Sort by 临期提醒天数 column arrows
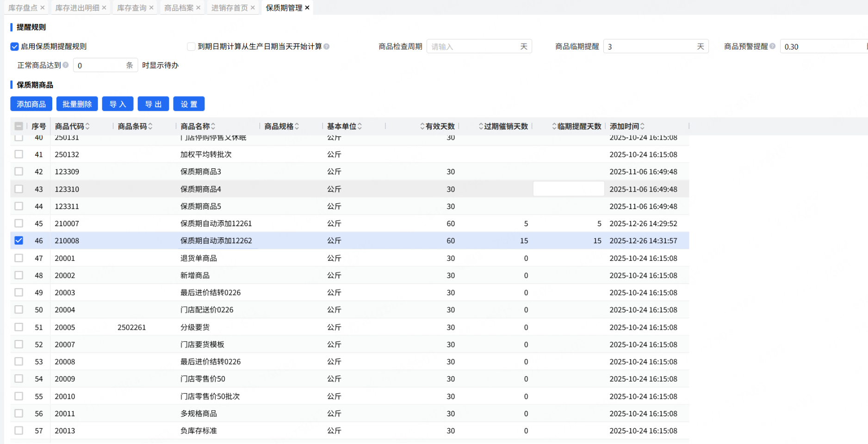Viewport: 868px width, 444px height. click(554, 126)
